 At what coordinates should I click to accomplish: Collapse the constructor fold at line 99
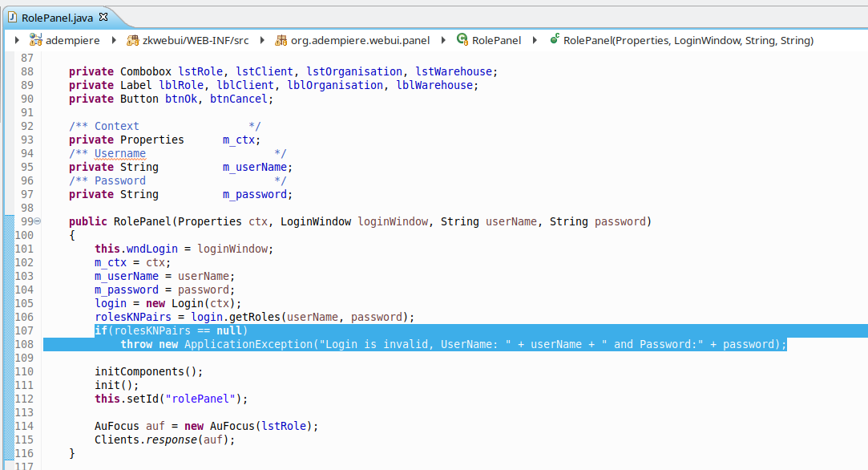coord(38,221)
